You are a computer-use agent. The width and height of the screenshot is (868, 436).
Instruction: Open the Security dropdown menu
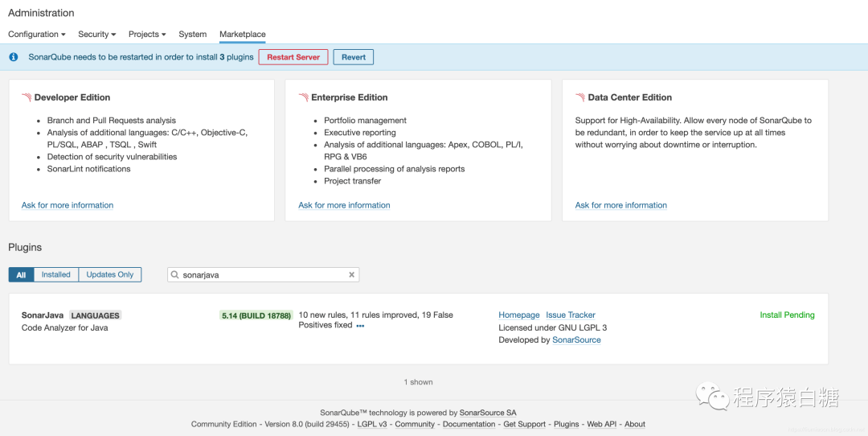97,35
